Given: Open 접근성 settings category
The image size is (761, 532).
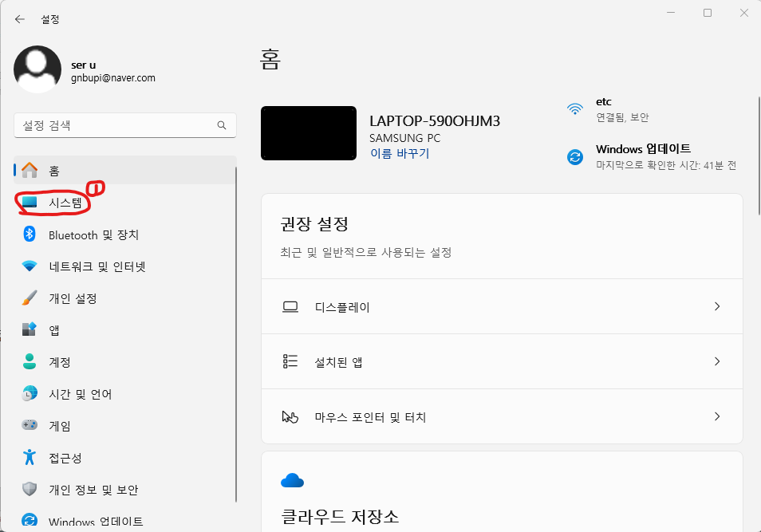Looking at the screenshot, I should pos(124,458).
